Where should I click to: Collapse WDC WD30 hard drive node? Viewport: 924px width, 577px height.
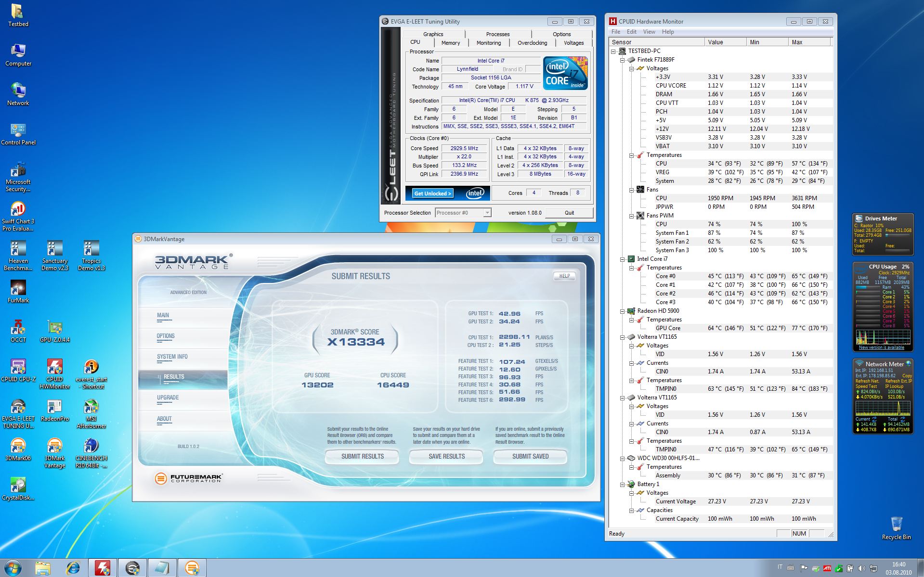coord(622,458)
